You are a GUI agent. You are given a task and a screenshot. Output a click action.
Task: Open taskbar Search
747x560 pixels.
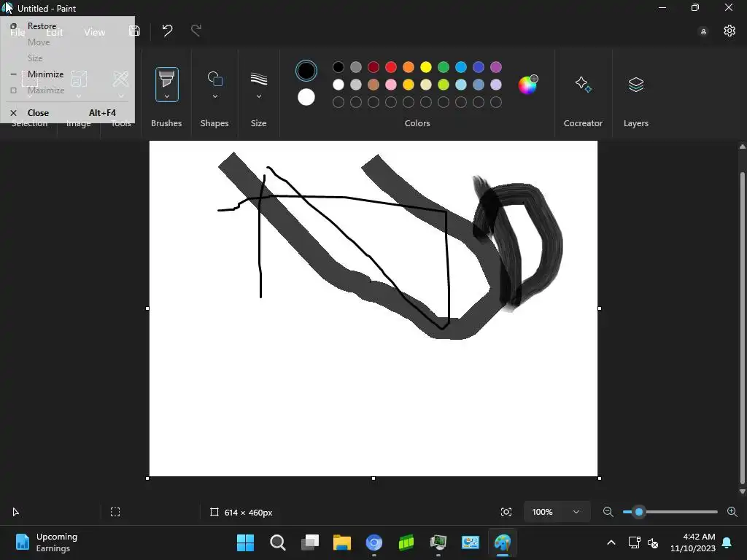pos(277,542)
